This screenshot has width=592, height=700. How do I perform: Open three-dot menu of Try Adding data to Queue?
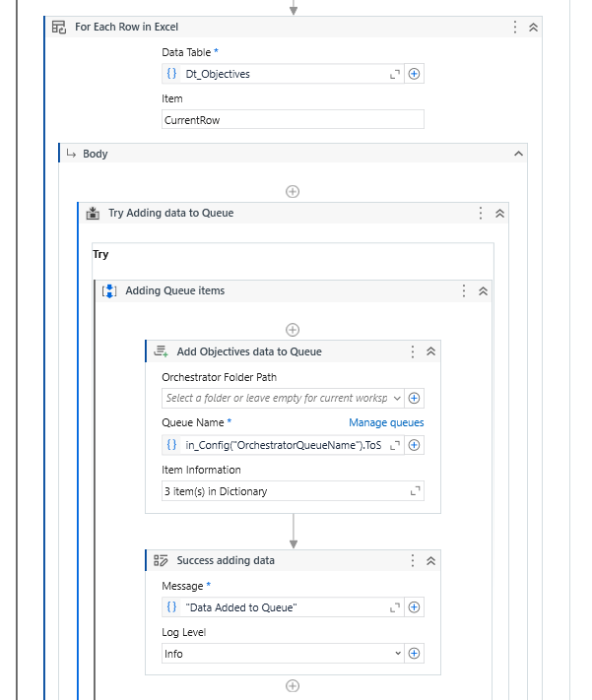[x=481, y=213]
